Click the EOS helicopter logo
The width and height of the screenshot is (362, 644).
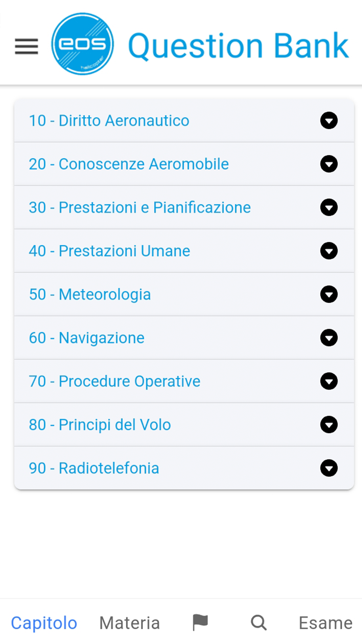tap(82, 44)
